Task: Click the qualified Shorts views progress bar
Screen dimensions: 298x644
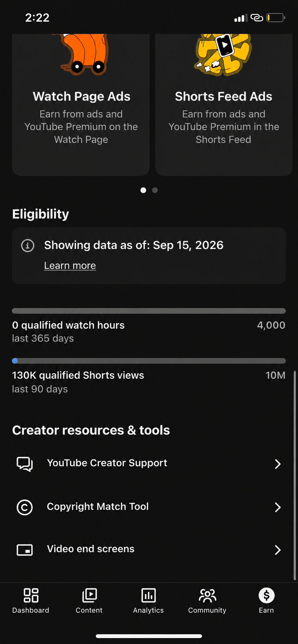Action: [x=149, y=361]
